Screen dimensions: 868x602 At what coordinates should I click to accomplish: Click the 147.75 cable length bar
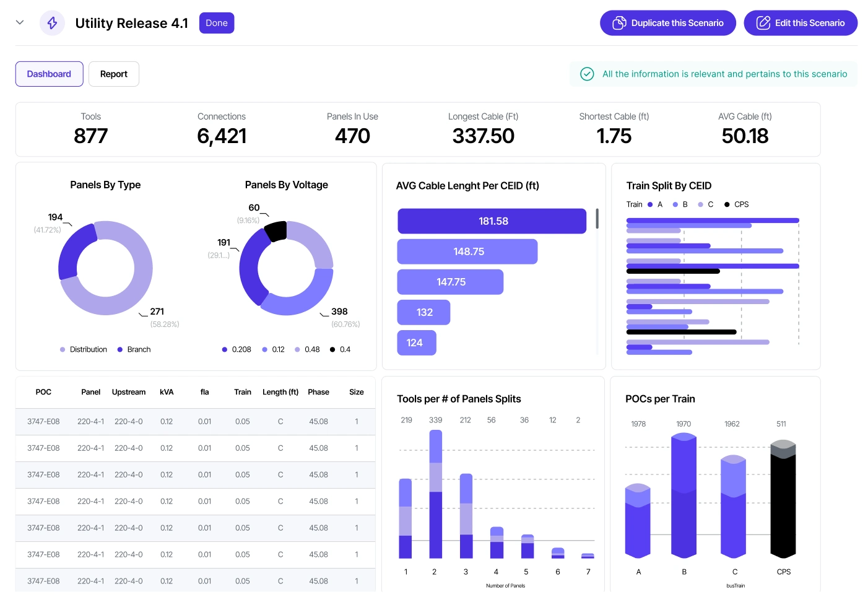tap(450, 282)
